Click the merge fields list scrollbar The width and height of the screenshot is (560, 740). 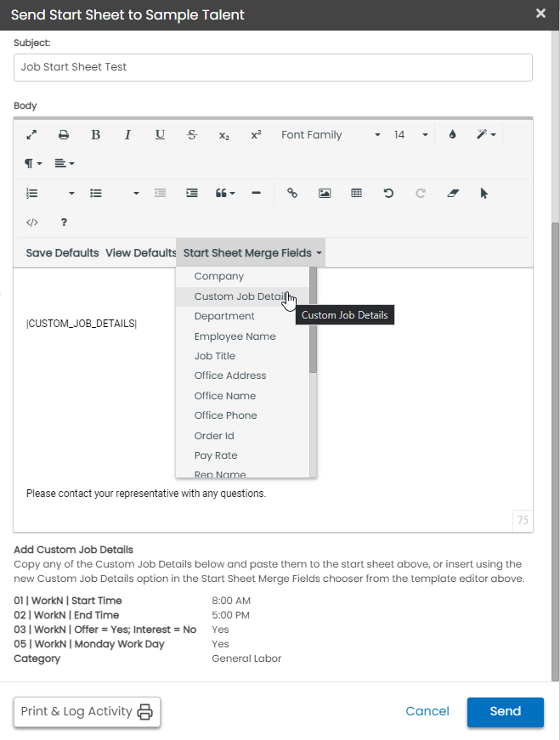point(313,320)
